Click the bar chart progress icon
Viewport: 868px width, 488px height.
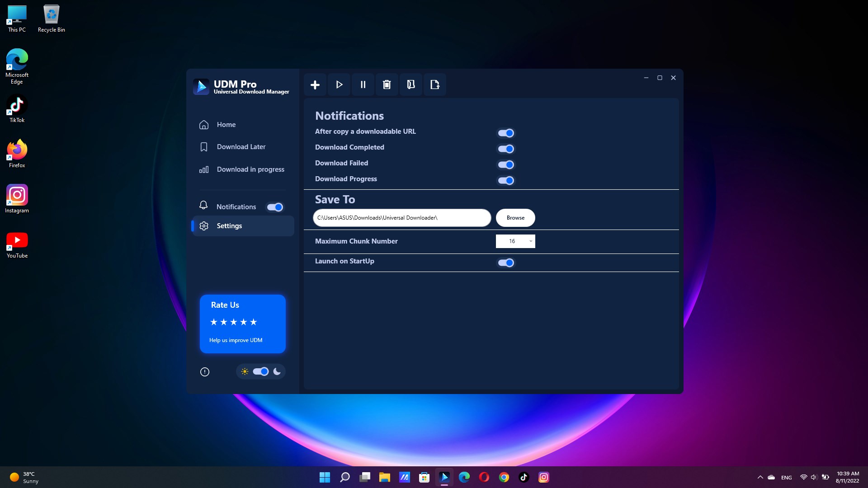204,169
